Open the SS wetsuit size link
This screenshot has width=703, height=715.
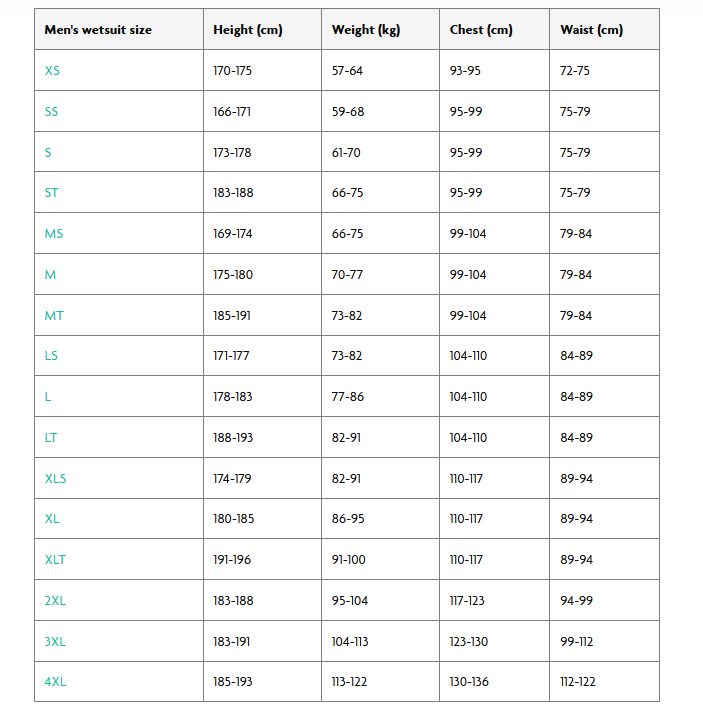(x=52, y=112)
